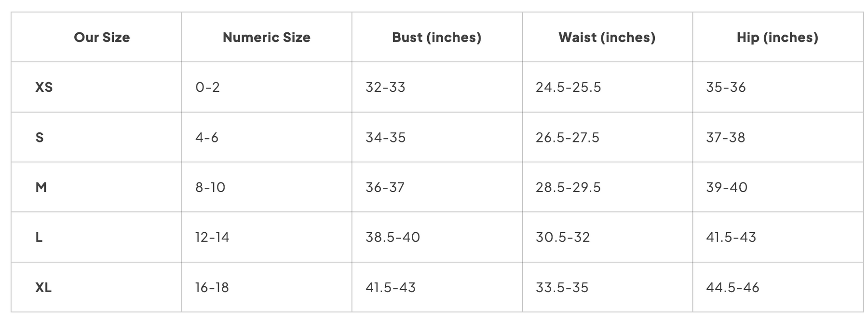Select hip measurement 37-38 cell

(x=725, y=138)
